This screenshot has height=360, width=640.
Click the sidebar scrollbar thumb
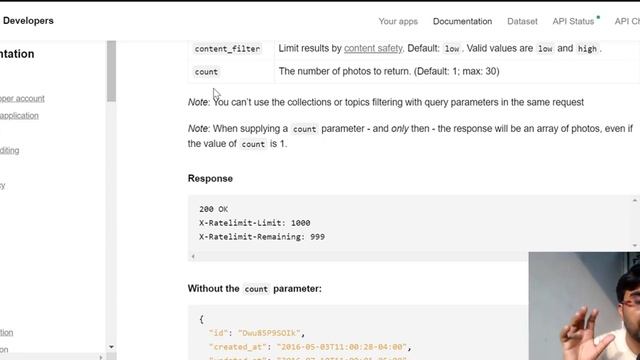pyautogui.click(x=111, y=70)
